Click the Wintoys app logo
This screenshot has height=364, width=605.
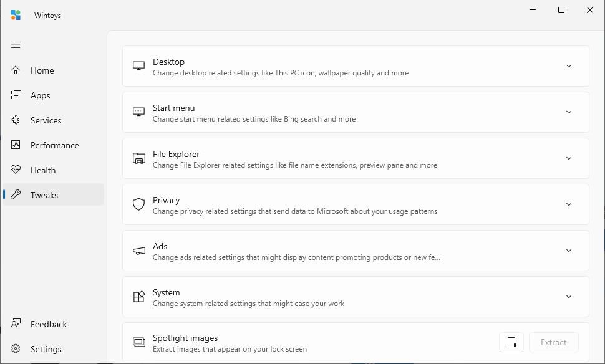[x=16, y=15]
